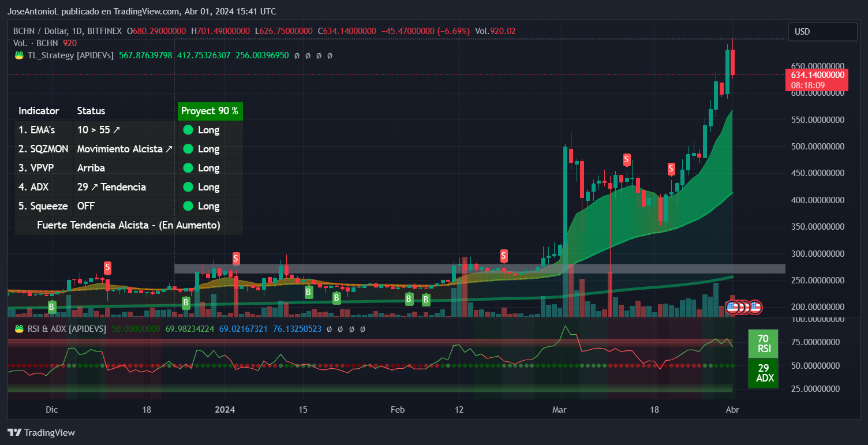Click the green B buy marker near Dic
The image size is (868, 445).
(52, 307)
